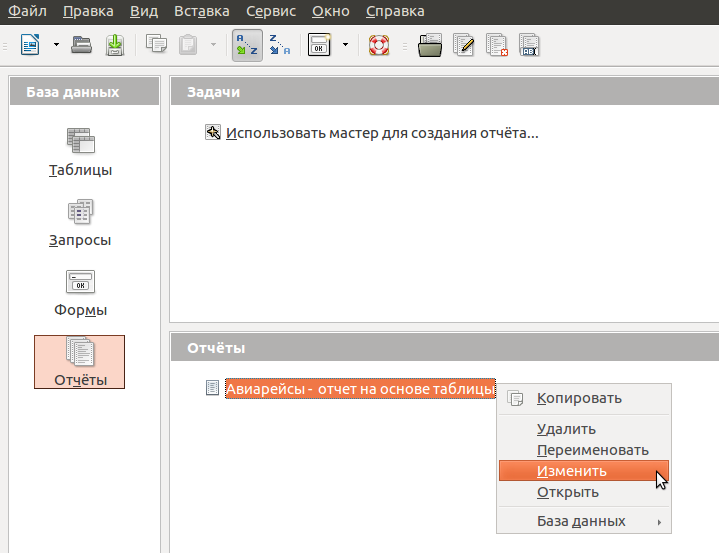The image size is (719, 553).
Task: Open the New document dropdown arrow
Action: click(x=56, y=45)
